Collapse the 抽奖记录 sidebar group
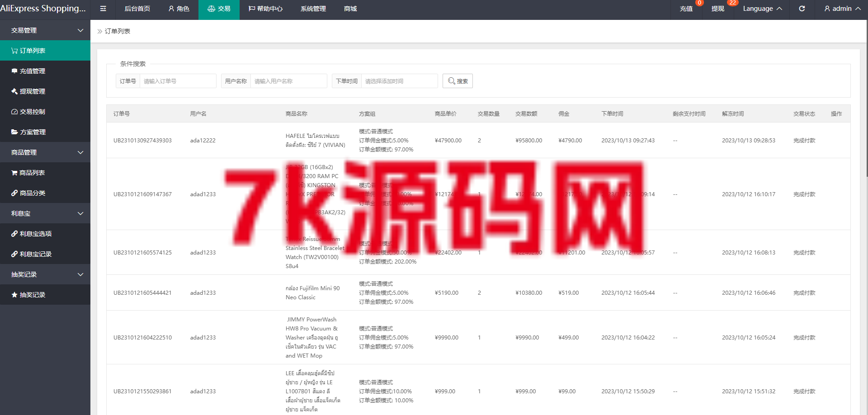Viewport: 868px width, 415px height. (x=45, y=274)
